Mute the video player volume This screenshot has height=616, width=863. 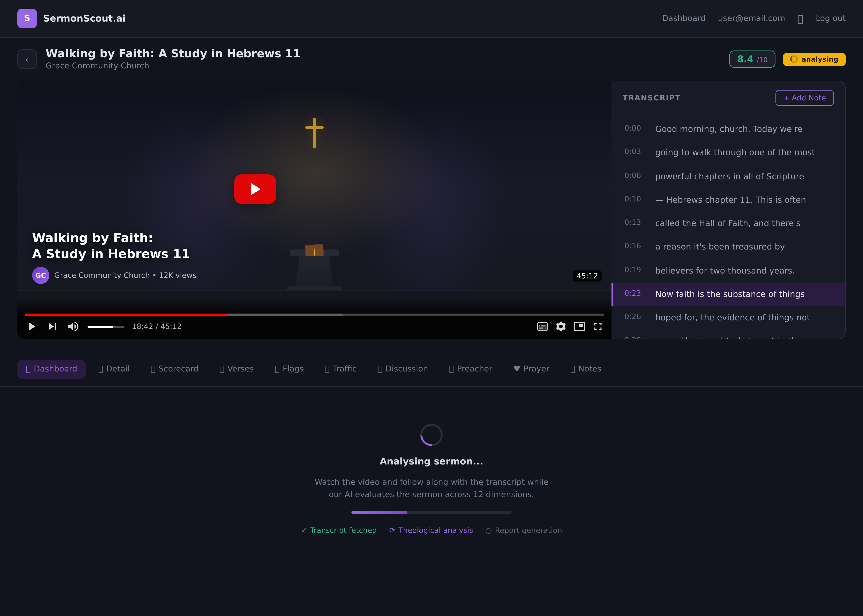click(x=73, y=326)
